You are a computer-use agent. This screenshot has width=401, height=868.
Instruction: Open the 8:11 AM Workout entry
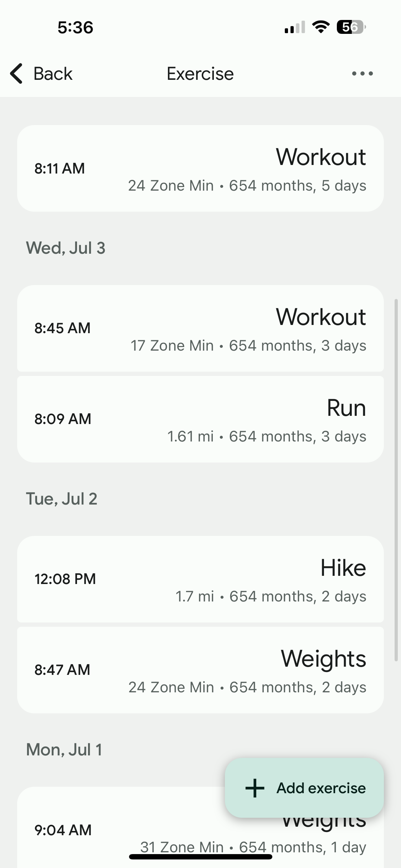click(x=200, y=168)
